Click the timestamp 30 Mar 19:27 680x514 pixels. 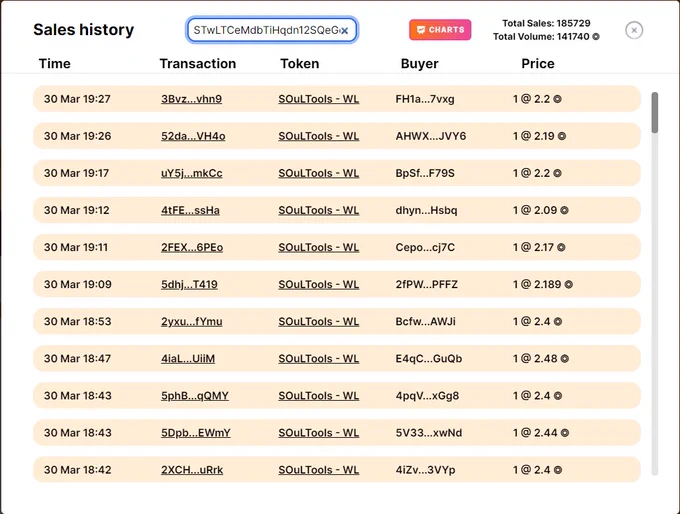(x=77, y=99)
